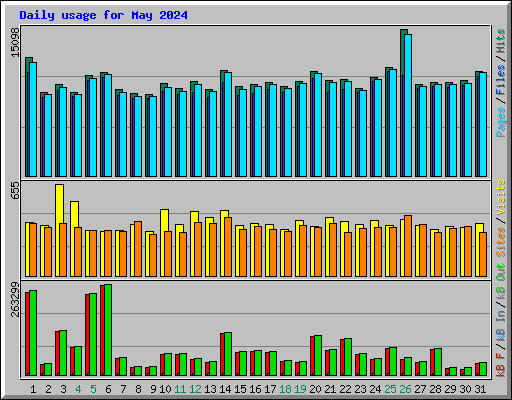Click green weekend day label 11

pyautogui.click(x=180, y=389)
